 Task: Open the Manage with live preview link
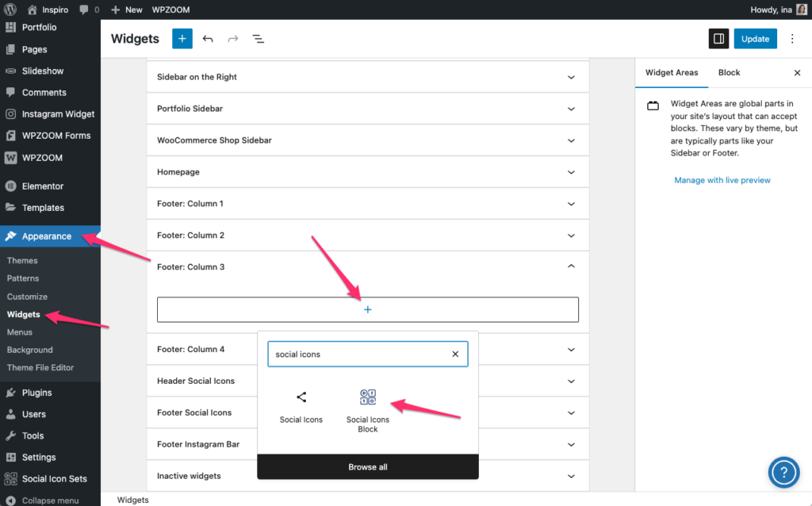[722, 180]
